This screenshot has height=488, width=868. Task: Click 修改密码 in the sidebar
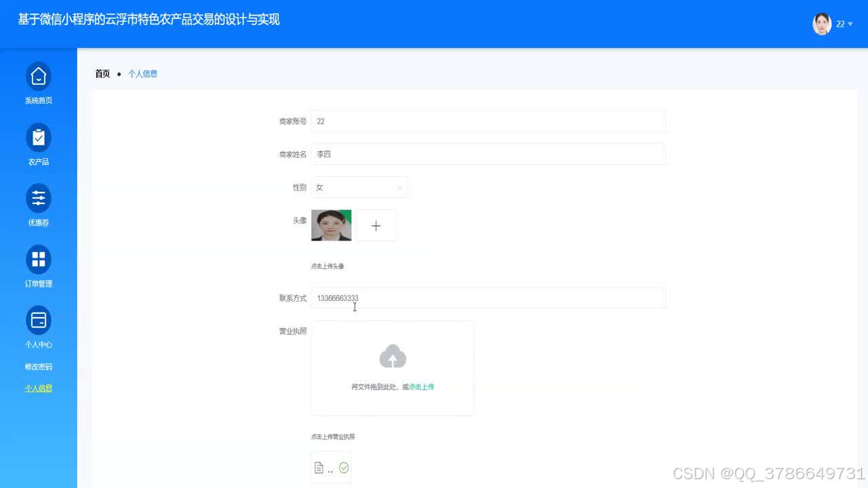tap(39, 366)
